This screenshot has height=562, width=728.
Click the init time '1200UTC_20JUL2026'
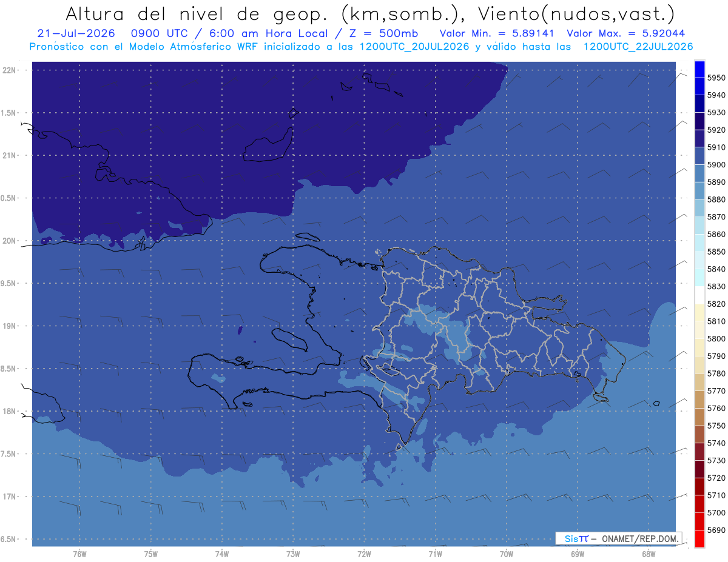(414, 46)
